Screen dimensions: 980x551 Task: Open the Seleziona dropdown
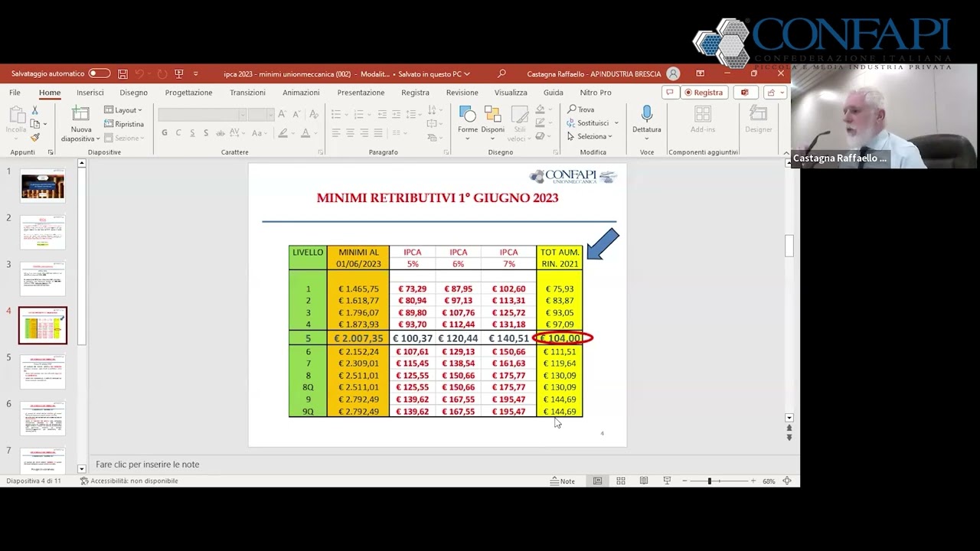click(590, 136)
